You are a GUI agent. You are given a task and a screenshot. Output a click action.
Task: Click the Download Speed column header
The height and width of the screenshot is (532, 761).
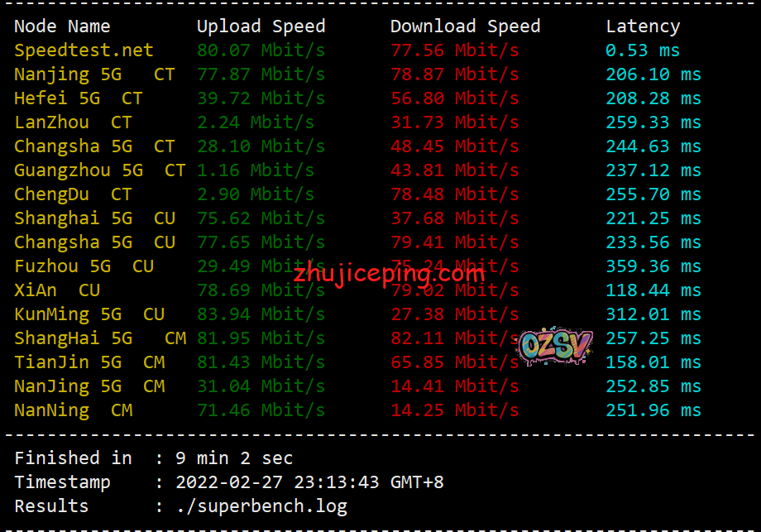click(x=465, y=26)
